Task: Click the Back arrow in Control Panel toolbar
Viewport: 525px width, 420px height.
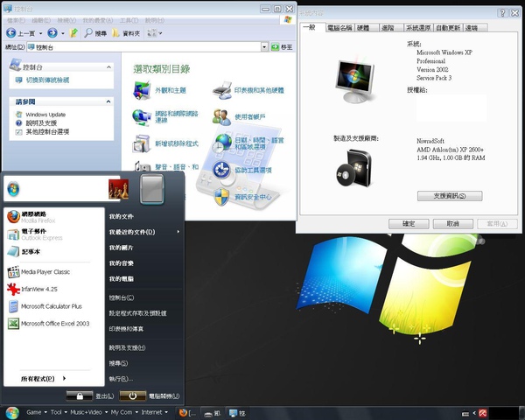Action: 11,33
